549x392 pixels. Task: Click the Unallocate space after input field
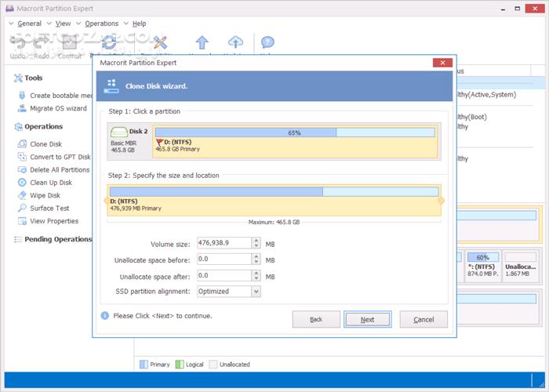click(224, 275)
